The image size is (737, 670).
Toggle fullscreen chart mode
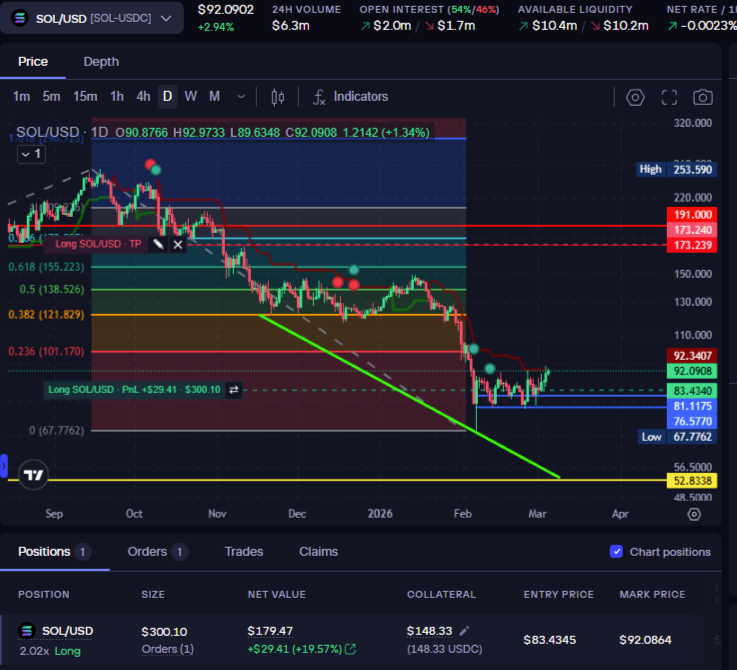pyautogui.click(x=669, y=97)
